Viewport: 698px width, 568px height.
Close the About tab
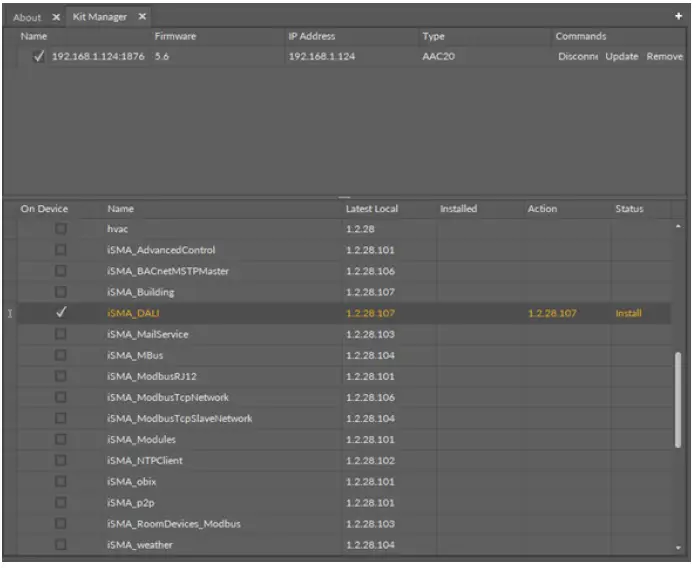tap(56, 18)
